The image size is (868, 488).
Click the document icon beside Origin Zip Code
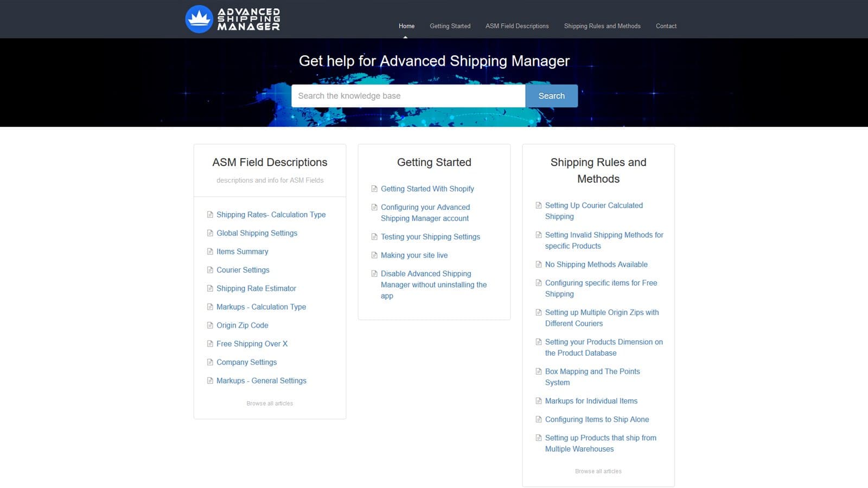(210, 325)
